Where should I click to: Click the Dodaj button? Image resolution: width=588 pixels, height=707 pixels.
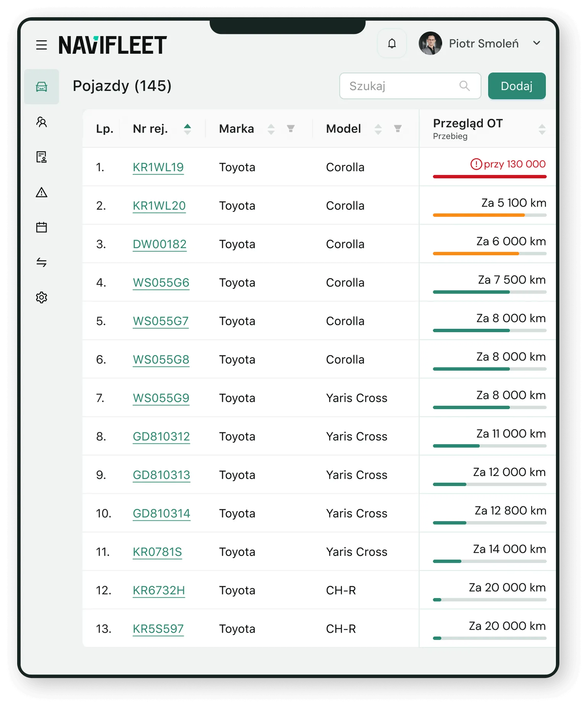pos(517,86)
